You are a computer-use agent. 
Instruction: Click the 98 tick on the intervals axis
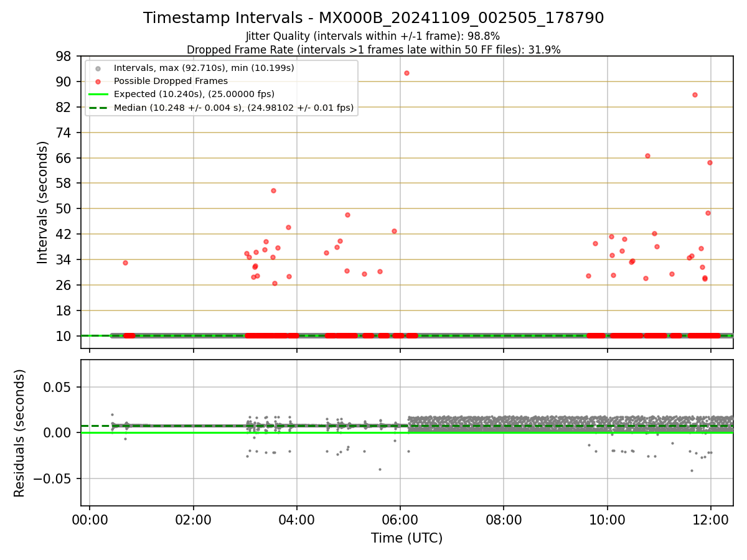click(x=65, y=57)
